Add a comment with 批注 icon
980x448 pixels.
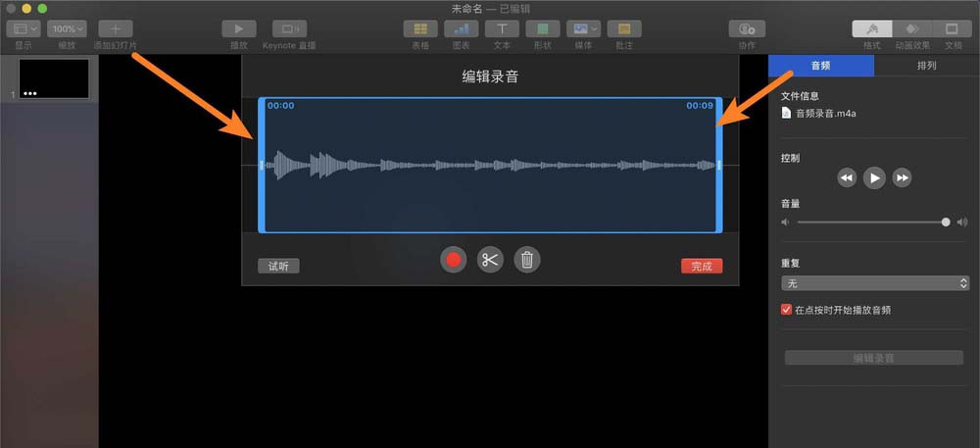coord(624,28)
